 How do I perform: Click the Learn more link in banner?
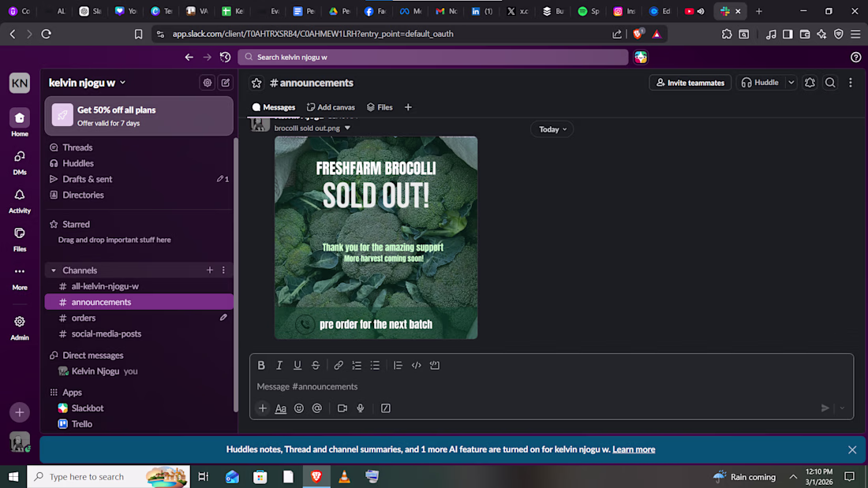634,449
